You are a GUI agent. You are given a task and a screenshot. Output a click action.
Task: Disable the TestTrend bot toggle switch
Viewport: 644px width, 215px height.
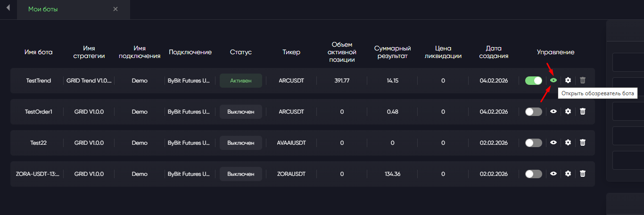tap(534, 81)
